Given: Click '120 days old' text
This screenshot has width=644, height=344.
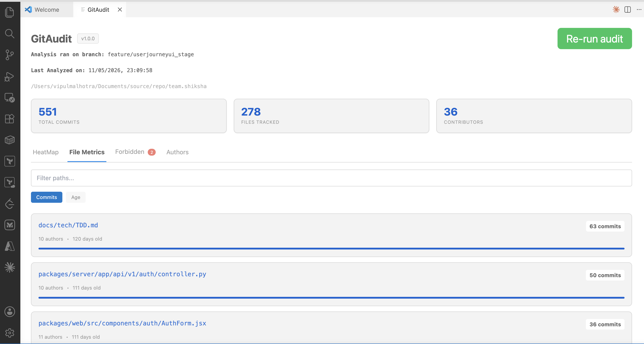Looking at the screenshot, I should tap(87, 239).
